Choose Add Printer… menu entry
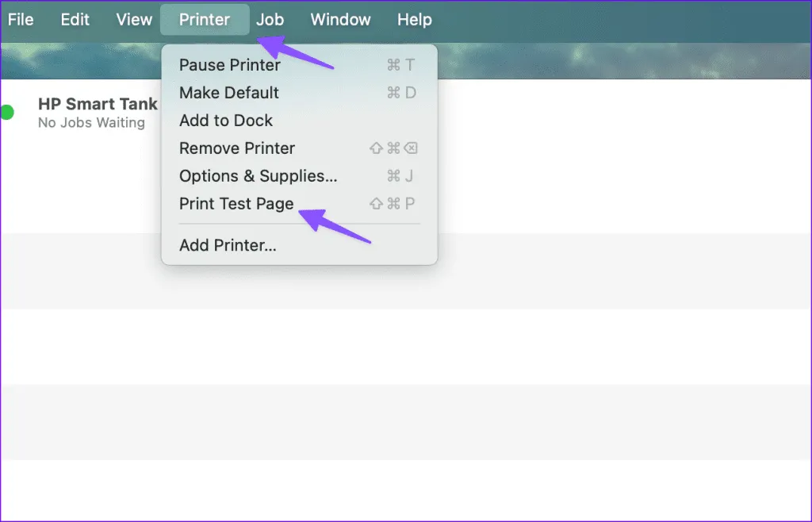Screen dimensions: 812x522 tap(228, 245)
